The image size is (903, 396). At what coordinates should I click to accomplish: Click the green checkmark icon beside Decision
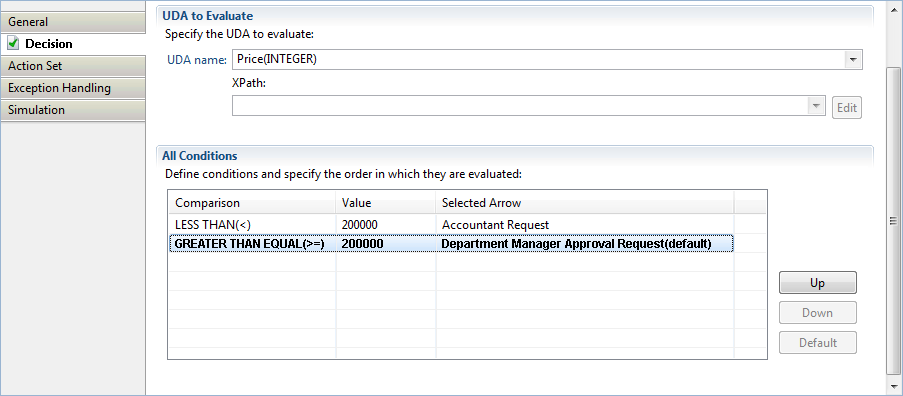pos(14,44)
